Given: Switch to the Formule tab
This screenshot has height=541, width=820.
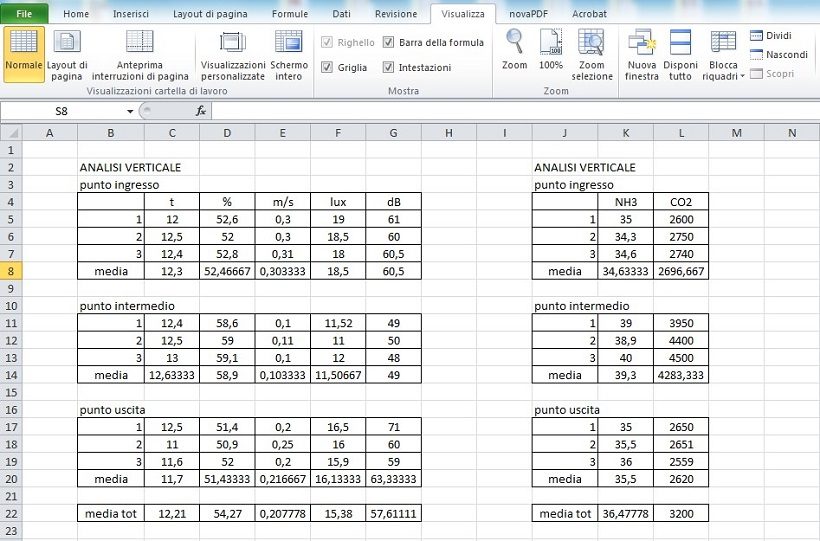Looking at the screenshot, I should click(290, 14).
